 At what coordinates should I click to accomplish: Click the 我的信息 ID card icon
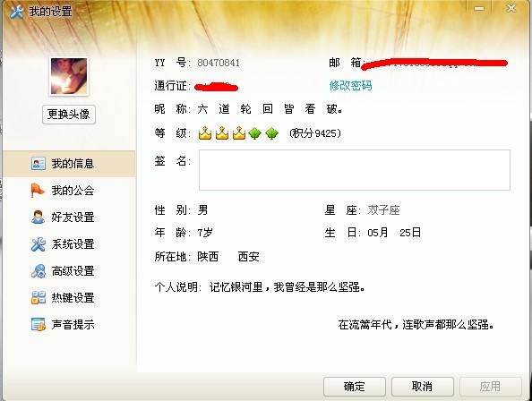coord(39,164)
